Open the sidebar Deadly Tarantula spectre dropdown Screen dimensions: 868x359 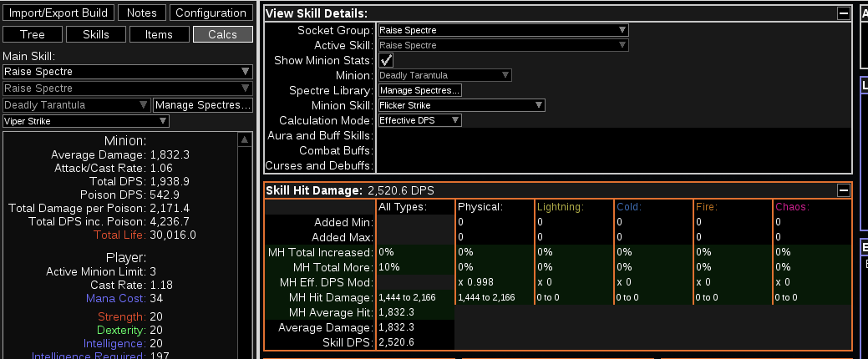[x=76, y=105]
